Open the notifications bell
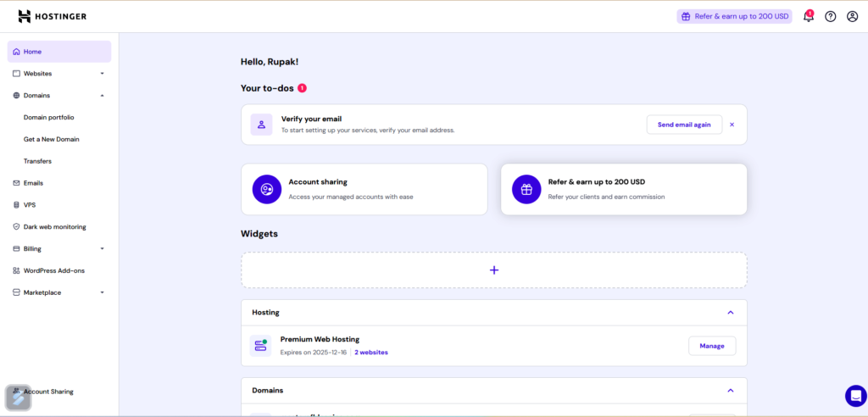The width and height of the screenshot is (868, 417). pos(808,16)
